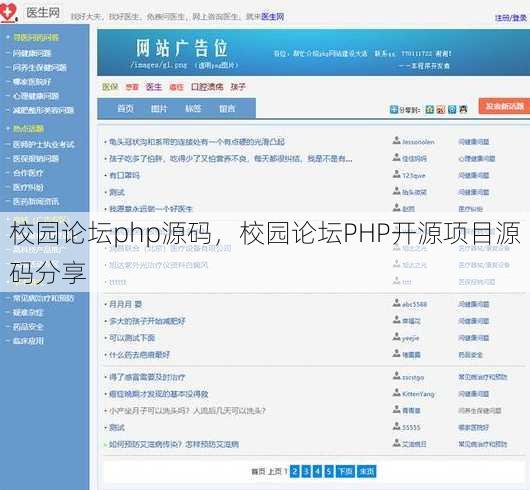Click the 上页 previous page link

tap(274, 471)
